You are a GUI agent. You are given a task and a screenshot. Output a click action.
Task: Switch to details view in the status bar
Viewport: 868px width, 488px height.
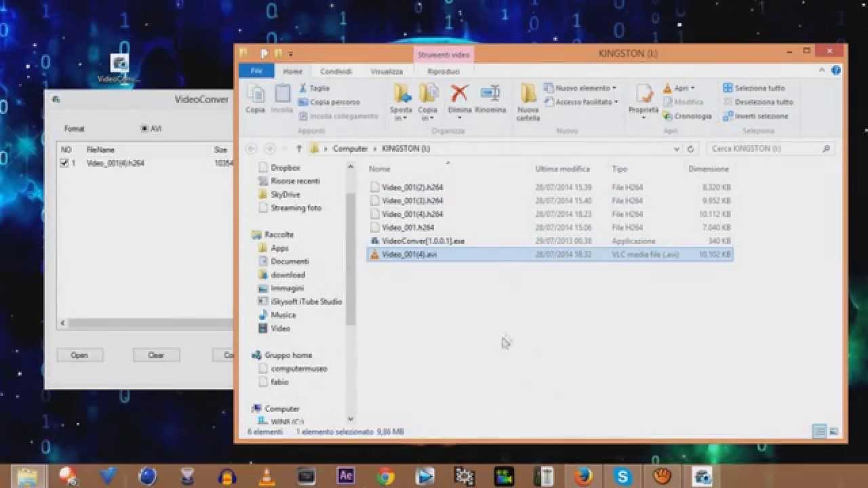pyautogui.click(x=819, y=431)
